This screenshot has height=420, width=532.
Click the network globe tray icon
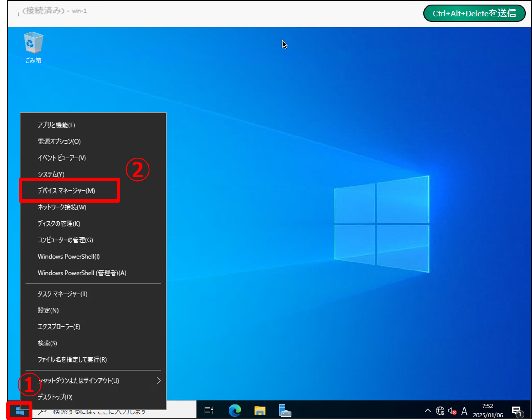coord(440,411)
